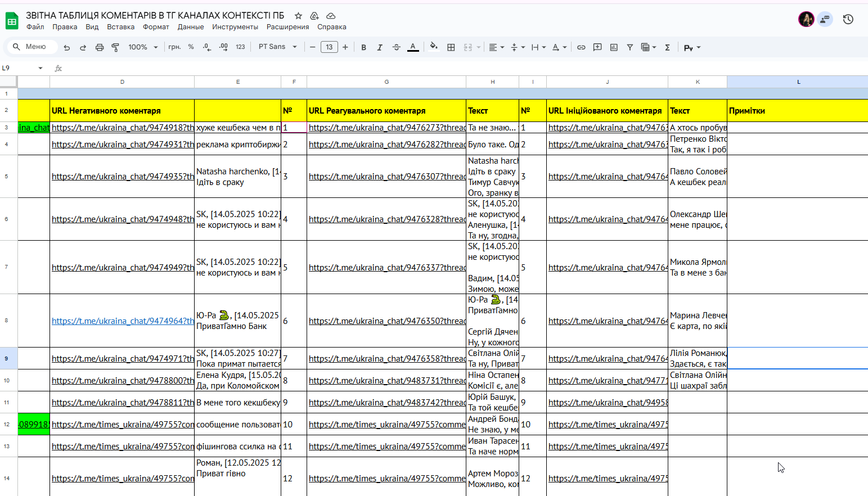Click the move-to-folder icon
The image size is (868, 496).
pos(314,16)
